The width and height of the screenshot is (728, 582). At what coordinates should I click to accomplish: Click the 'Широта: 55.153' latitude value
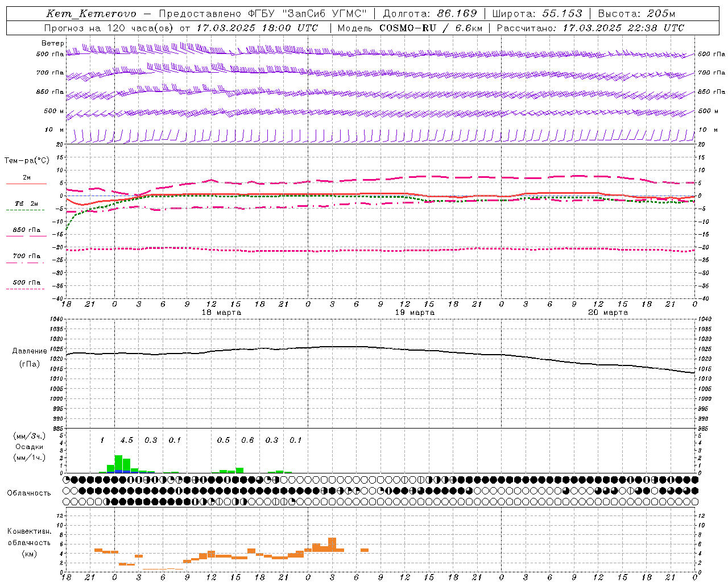(537, 14)
